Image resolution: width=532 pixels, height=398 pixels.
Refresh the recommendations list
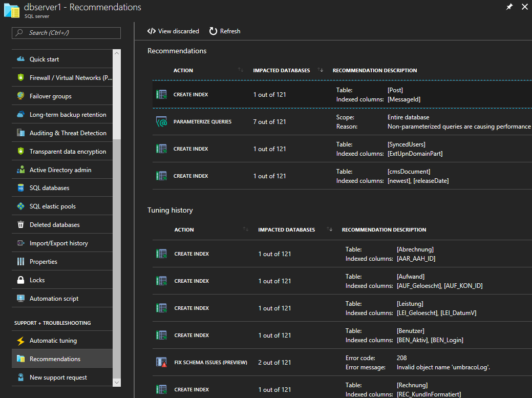(x=225, y=31)
